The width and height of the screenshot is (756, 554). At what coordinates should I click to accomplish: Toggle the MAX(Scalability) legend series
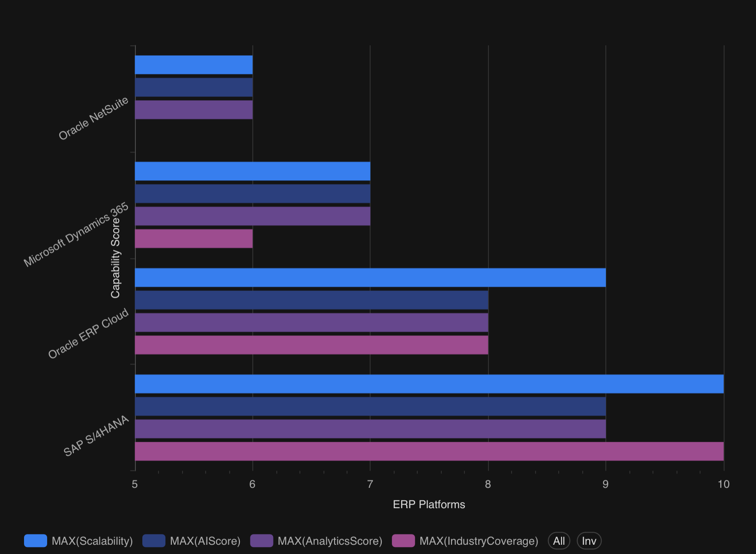(92, 541)
